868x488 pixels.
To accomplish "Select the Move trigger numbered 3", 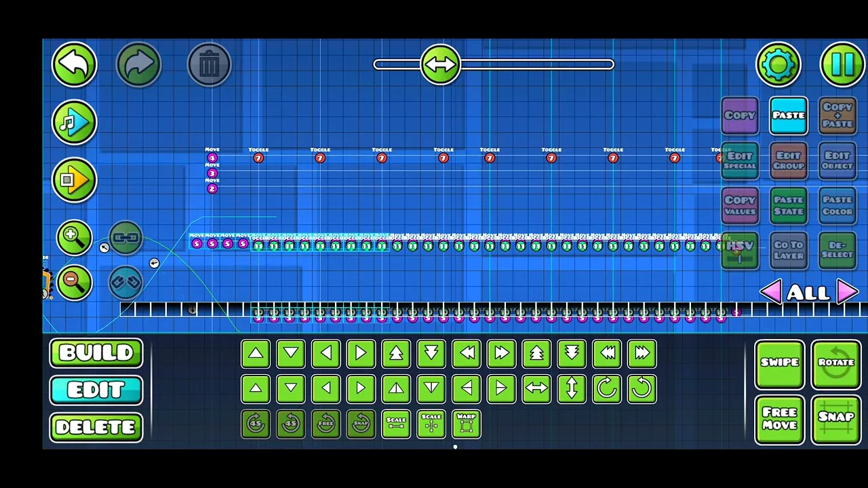I will (212, 174).
